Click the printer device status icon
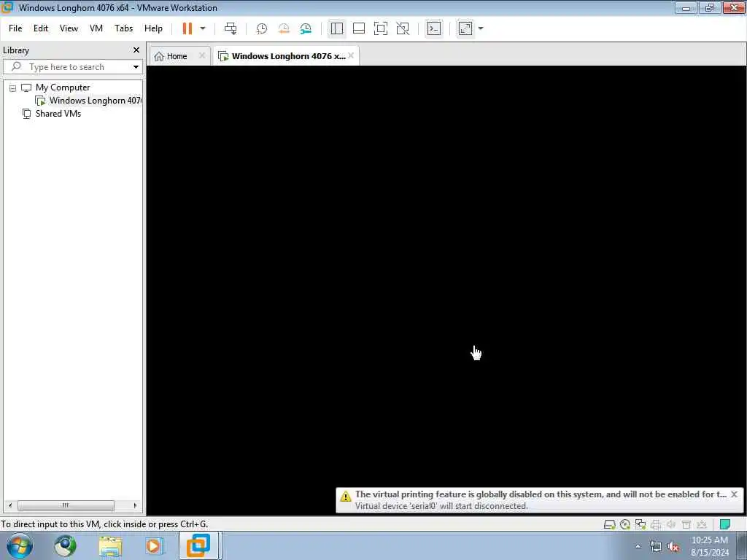The width and height of the screenshot is (747, 560). coord(656,524)
